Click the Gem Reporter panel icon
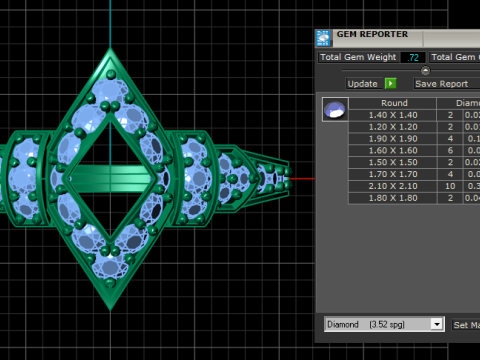 [323, 38]
